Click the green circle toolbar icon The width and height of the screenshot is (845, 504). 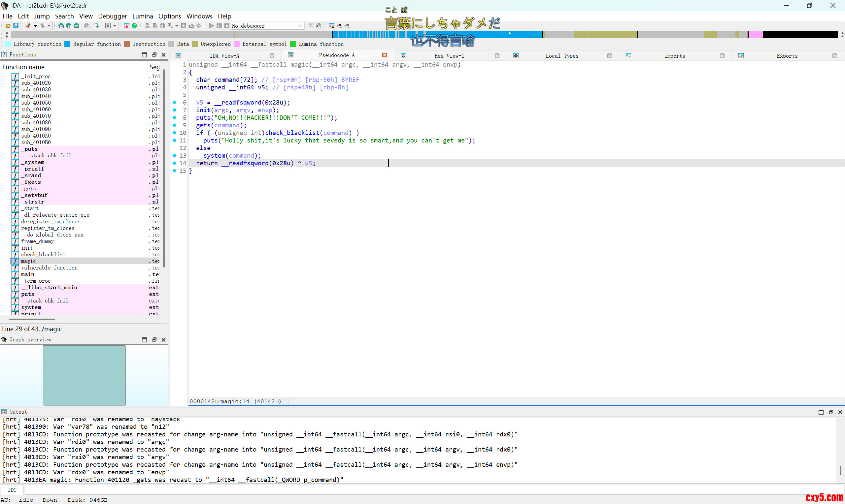tap(135, 26)
